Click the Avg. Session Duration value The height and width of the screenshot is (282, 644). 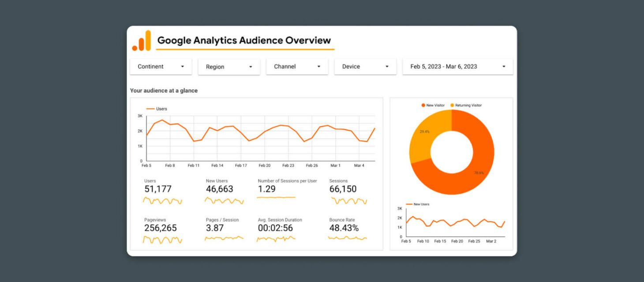click(x=276, y=228)
